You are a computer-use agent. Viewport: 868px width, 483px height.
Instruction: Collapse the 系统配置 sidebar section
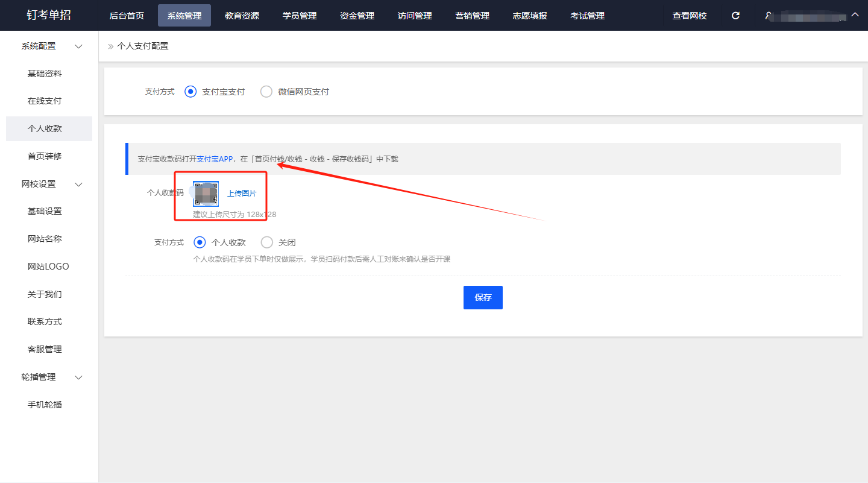pos(78,46)
